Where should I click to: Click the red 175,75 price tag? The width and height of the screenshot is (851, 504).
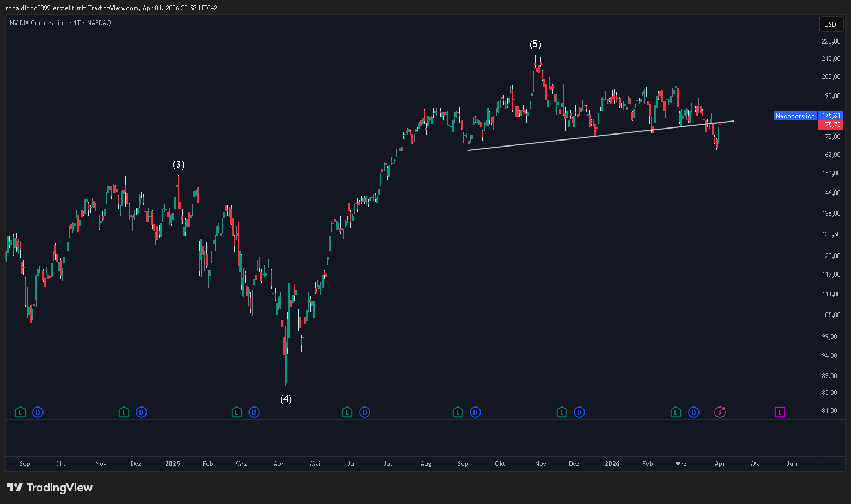point(831,125)
